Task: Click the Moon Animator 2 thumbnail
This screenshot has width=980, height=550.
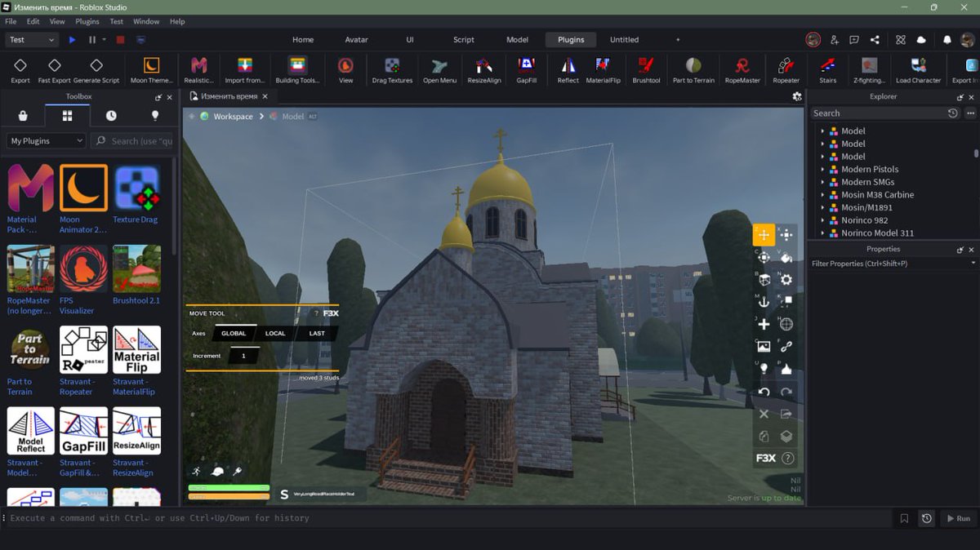Action: (83, 188)
